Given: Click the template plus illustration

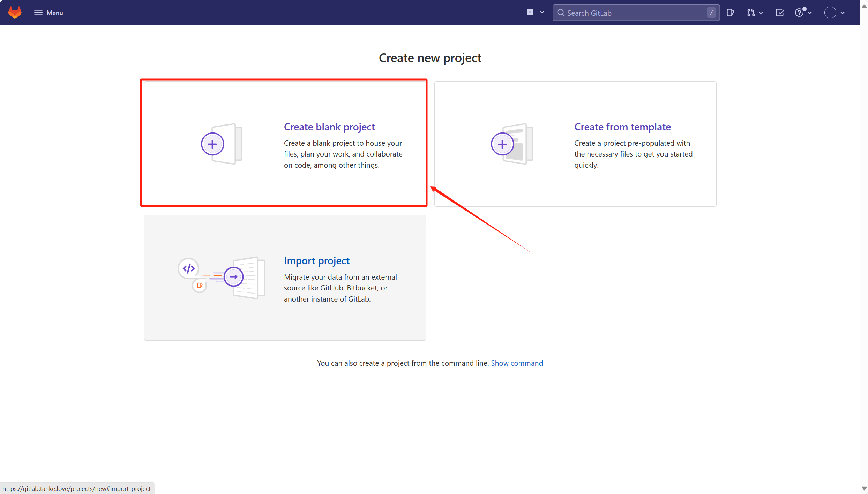Looking at the screenshot, I should 502,144.
